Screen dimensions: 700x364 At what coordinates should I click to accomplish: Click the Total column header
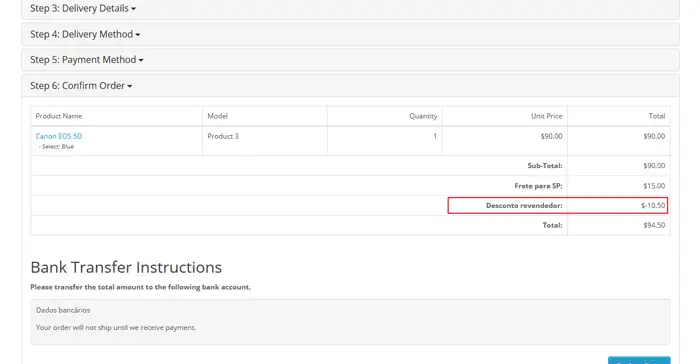tap(657, 116)
